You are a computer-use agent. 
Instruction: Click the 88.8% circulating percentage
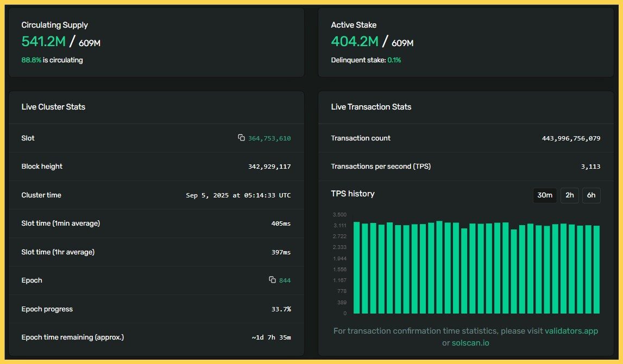(x=31, y=60)
